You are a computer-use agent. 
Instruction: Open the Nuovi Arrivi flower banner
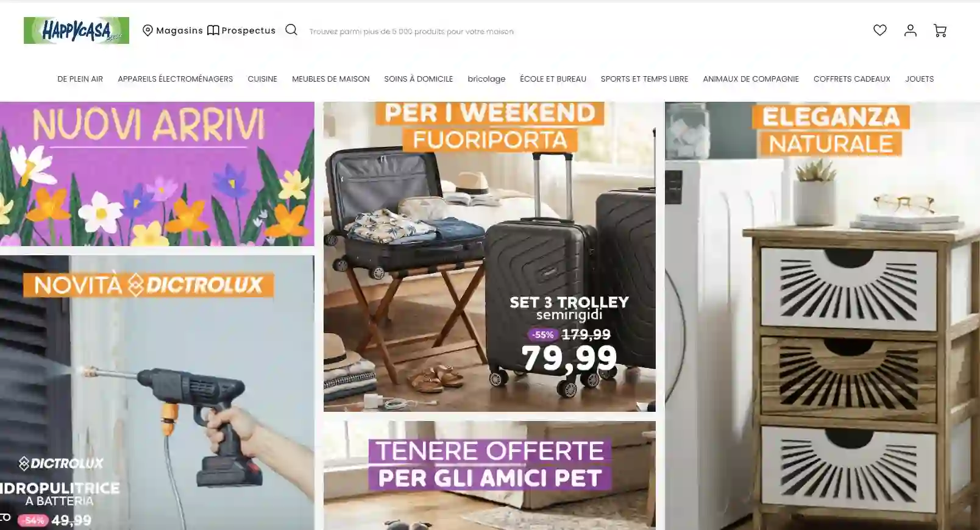coord(157,174)
